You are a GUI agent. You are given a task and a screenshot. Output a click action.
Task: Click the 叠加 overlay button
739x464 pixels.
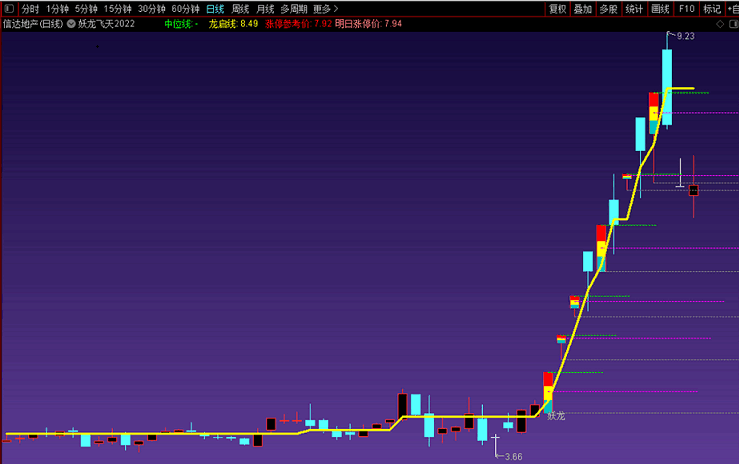tap(583, 9)
